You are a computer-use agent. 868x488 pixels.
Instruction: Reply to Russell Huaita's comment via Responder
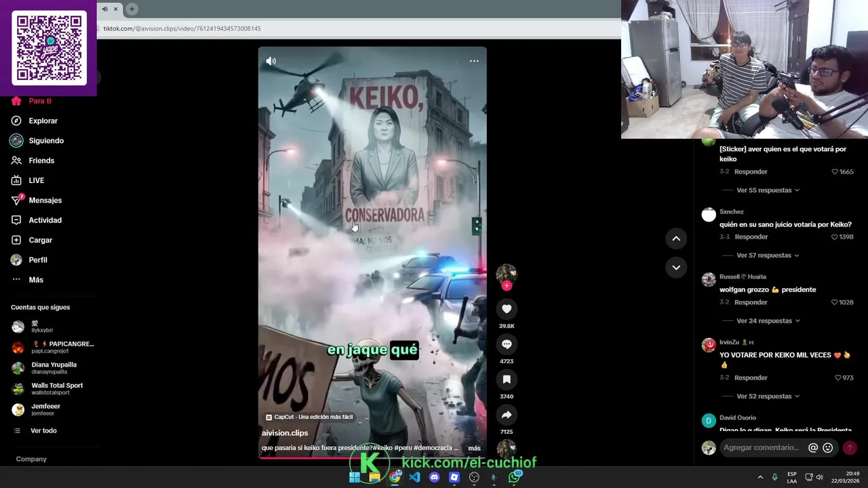click(x=751, y=302)
